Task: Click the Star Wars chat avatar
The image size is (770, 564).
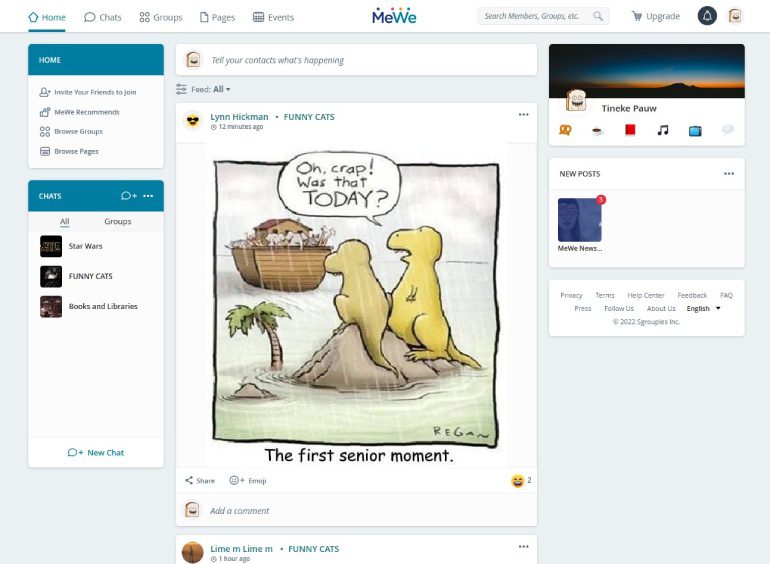Action: pos(51,246)
